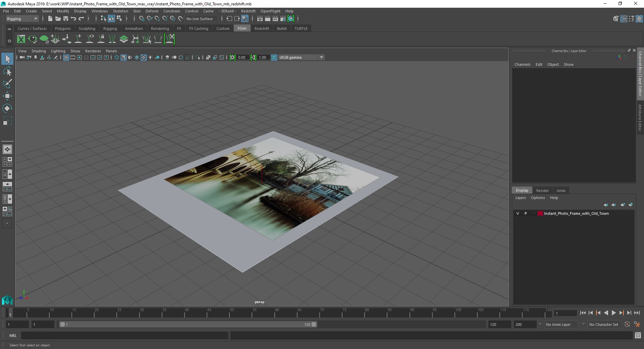Open the Redshift menu
644x349 pixels.
[x=248, y=11]
